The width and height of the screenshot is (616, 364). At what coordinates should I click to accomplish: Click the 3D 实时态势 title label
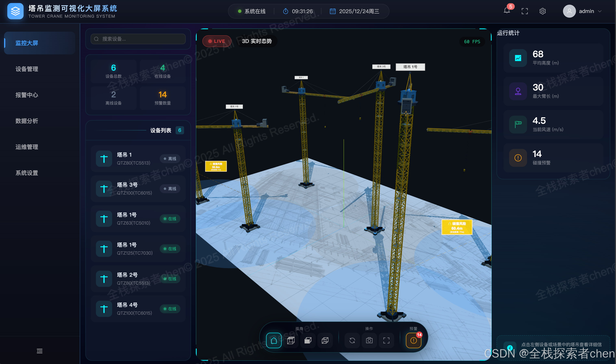click(257, 41)
